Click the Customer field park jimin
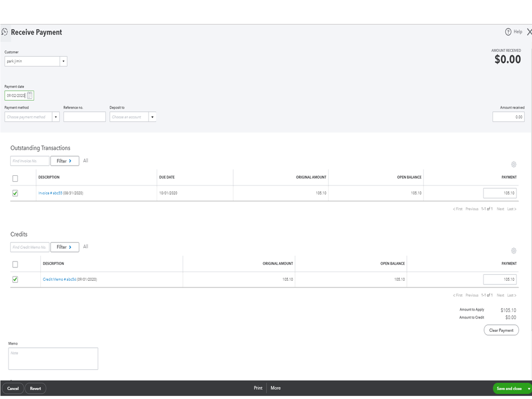This screenshot has height=399, width=532. [32, 61]
